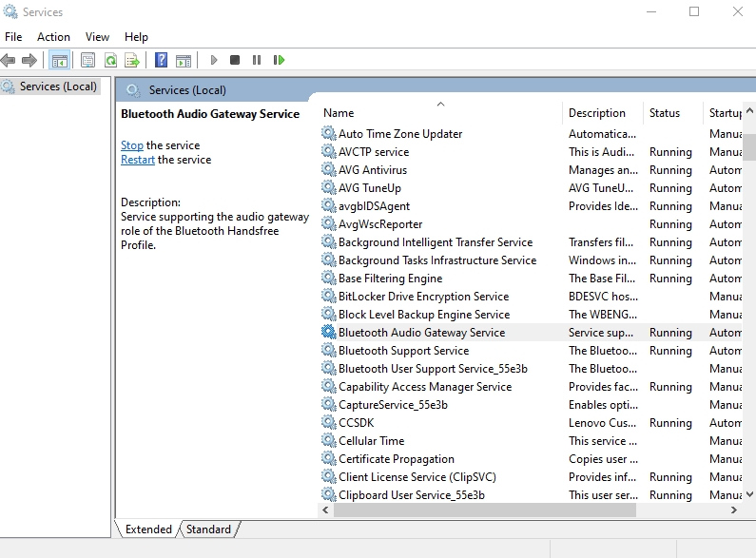Toggle Show/Hide Action Pane toolbar icon
756x558 pixels.
click(184, 60)
